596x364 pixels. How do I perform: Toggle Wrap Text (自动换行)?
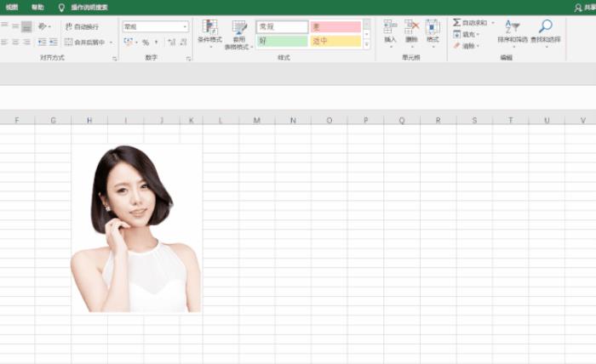(x=82, y=27)
